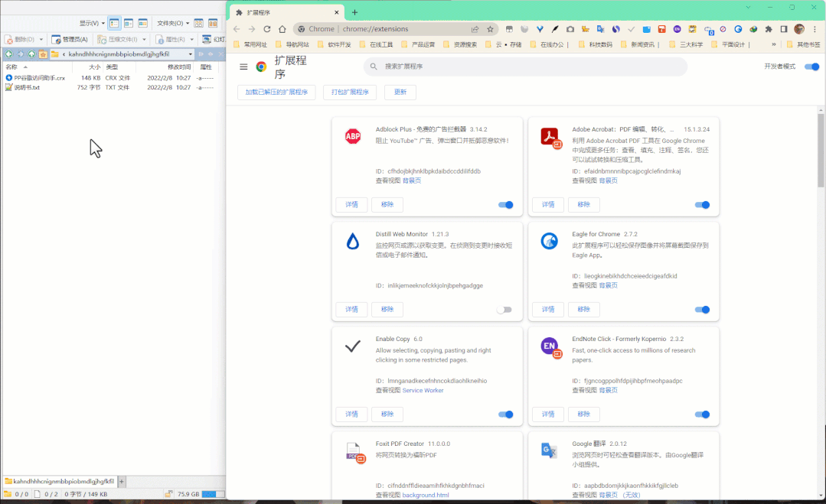This screenshot has width=826, height=504.
Task: Click 加载已解压的扩展程序 button
Action: pyautogui.click(x=276, y=92)
